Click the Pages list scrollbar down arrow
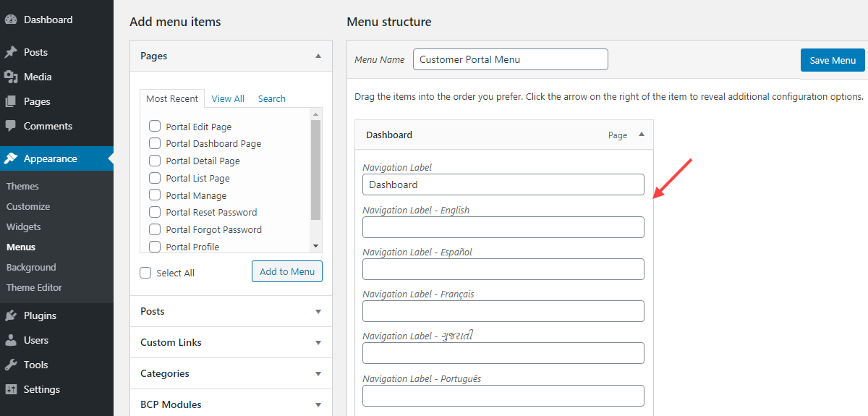The image size is (868, 416). [x=315, y=247]
